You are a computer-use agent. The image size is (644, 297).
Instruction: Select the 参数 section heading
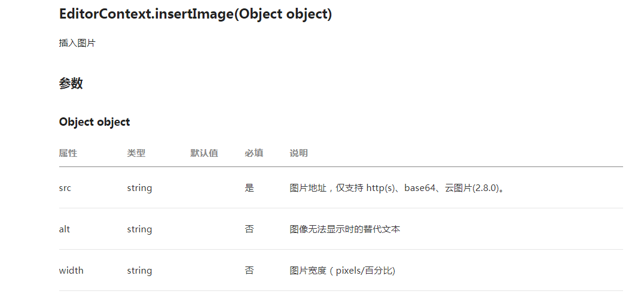(x=71, y=83)
